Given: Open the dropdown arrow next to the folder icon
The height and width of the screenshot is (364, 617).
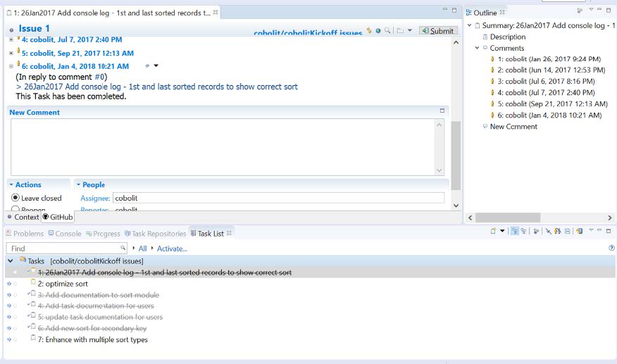Looking at the screenshot, I should pos(410,30).
